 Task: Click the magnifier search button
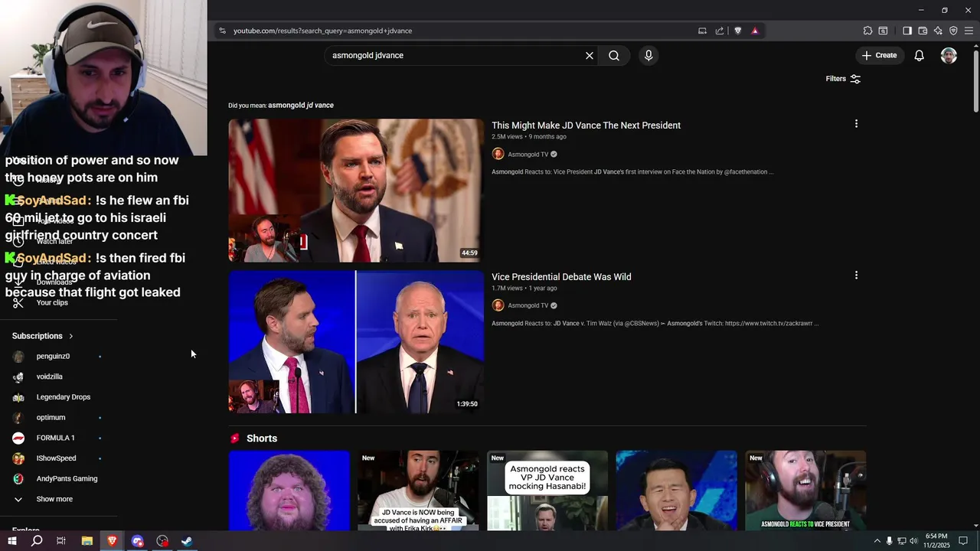(x=614, y=55)
